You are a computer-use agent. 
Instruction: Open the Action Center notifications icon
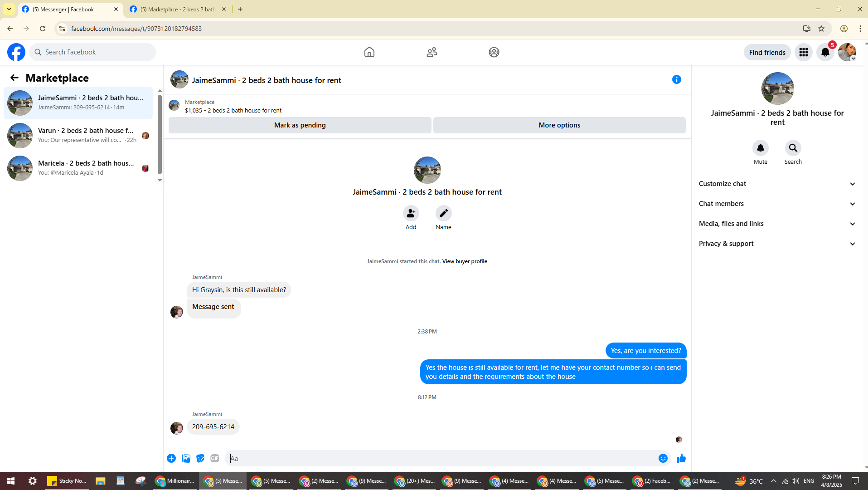coord(855,481)
